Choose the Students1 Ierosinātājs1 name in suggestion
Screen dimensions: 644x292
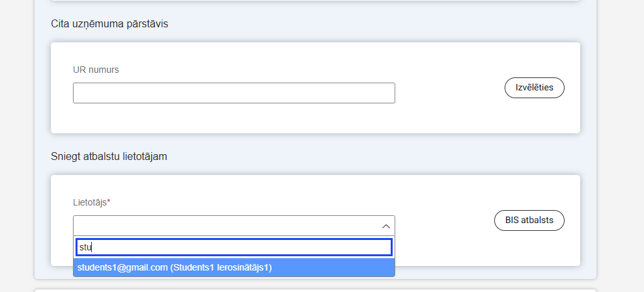click(221, 267)
